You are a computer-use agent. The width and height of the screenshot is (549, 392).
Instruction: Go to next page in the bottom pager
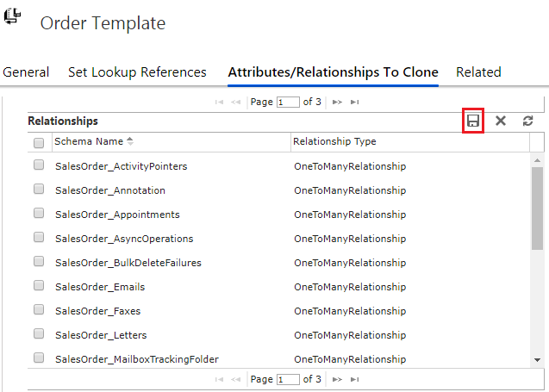337,379
